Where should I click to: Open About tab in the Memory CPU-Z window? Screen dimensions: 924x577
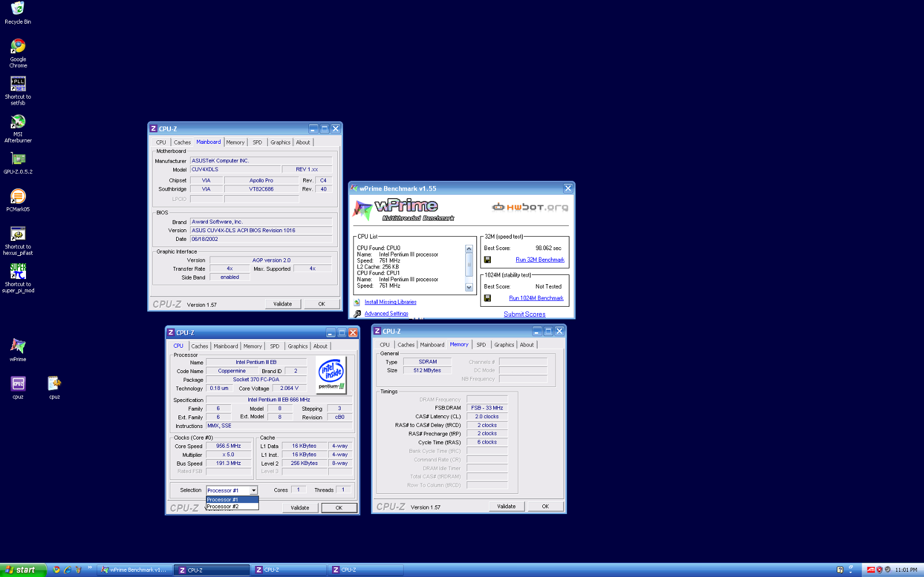(527, 345)
